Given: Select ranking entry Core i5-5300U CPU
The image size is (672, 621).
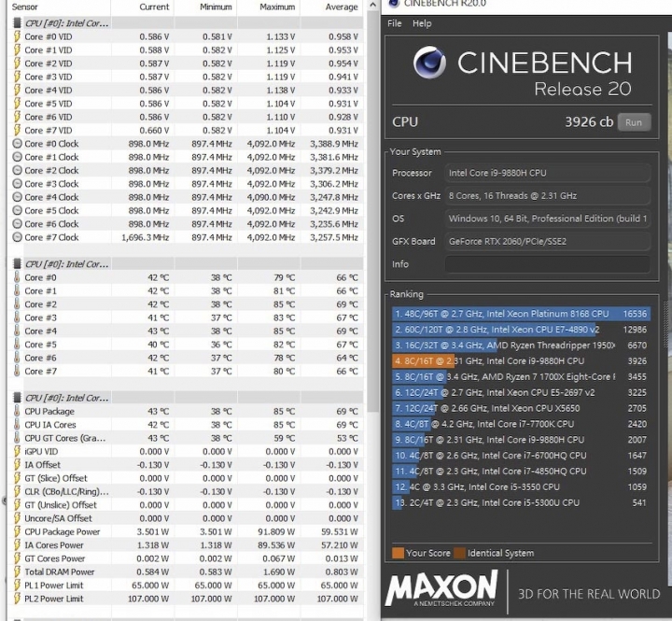Looking at the screenshot, I should click(x=521, y=502).
